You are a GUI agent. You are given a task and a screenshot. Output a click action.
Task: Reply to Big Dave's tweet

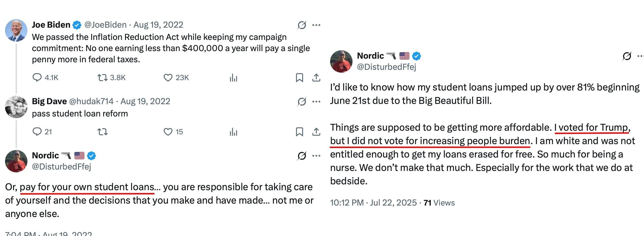(37, 132)
